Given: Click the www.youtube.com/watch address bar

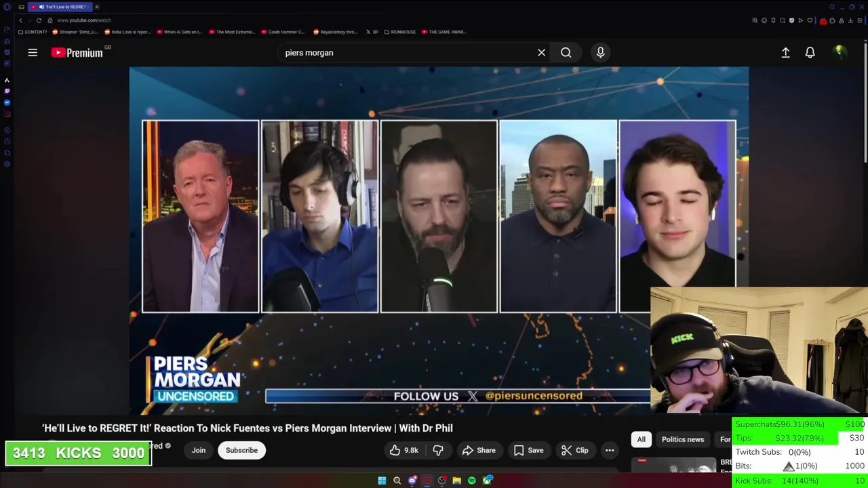Looking at the screenshot, I should tap(84, 20).
